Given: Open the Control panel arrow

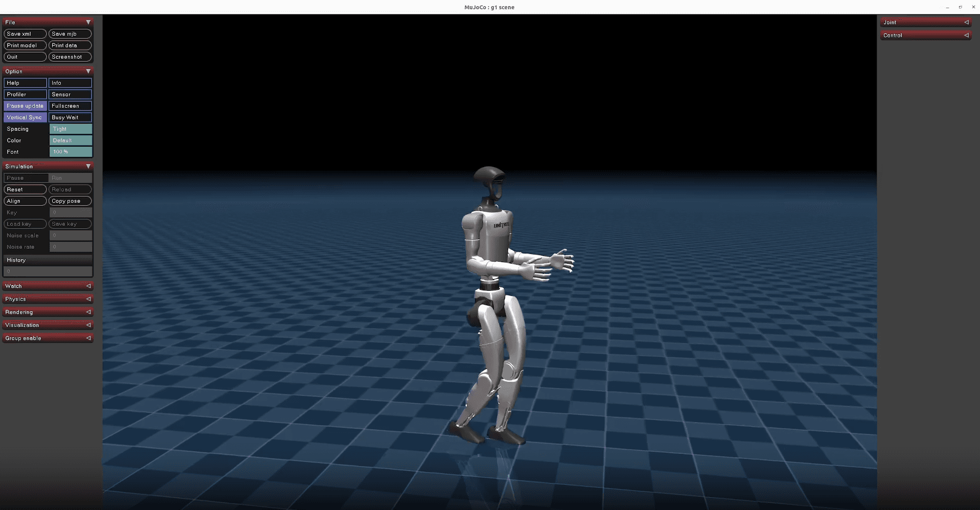Looking at the screenshot, I should pyautogui.click(x=966, y=35).
